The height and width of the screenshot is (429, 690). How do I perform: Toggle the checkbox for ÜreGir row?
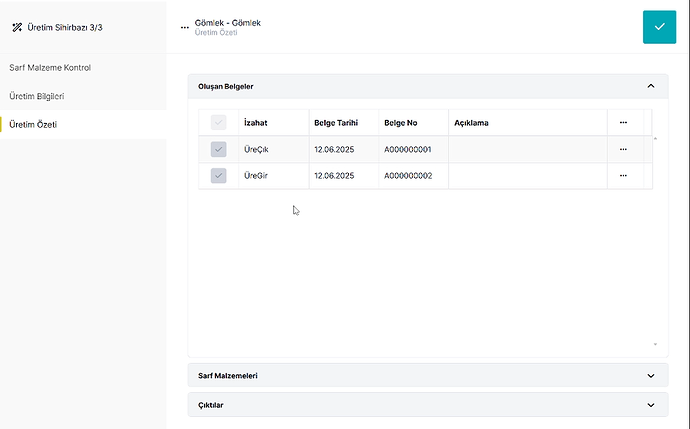click(218, 176)
